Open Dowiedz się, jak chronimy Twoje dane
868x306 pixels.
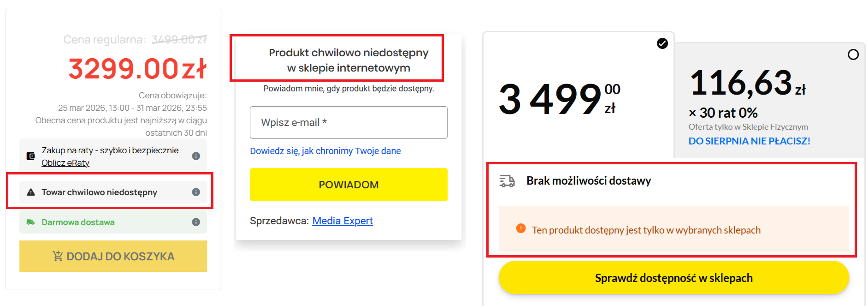tap(325, 151)
